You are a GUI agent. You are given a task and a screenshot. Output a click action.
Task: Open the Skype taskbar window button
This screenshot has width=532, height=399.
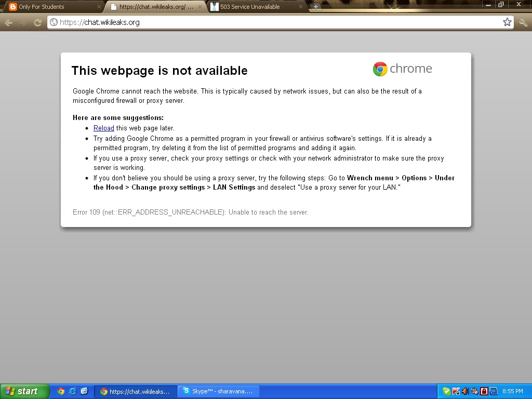tap(219, 392)
